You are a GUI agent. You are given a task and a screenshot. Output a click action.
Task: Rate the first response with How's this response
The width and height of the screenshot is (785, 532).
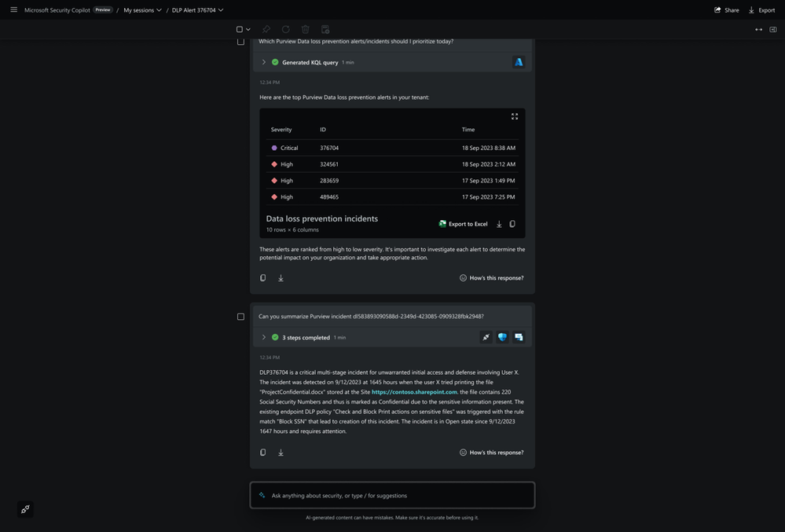[492, 277]
